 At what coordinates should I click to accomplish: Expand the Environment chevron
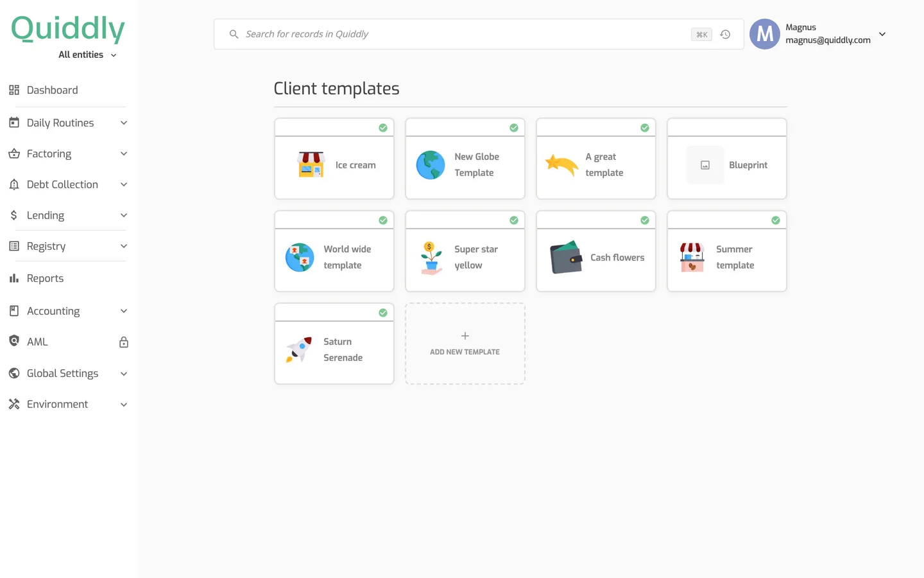click(x=124, y=405)
